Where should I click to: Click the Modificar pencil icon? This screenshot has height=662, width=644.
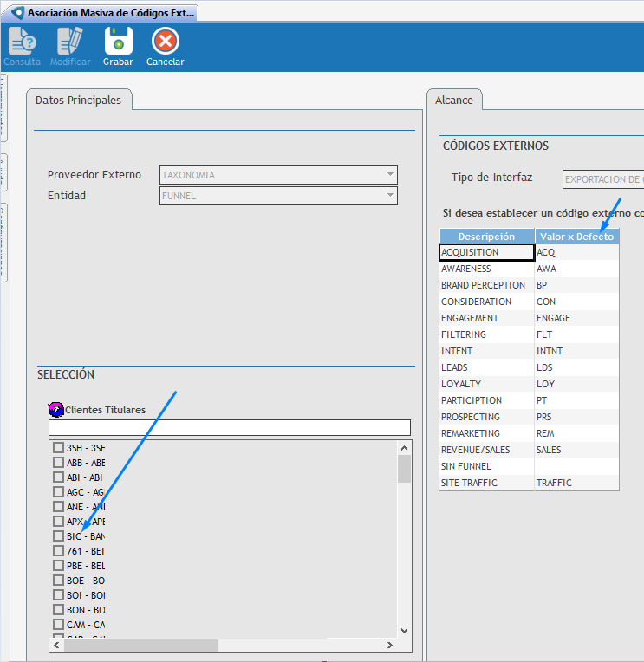pos(70,42)
